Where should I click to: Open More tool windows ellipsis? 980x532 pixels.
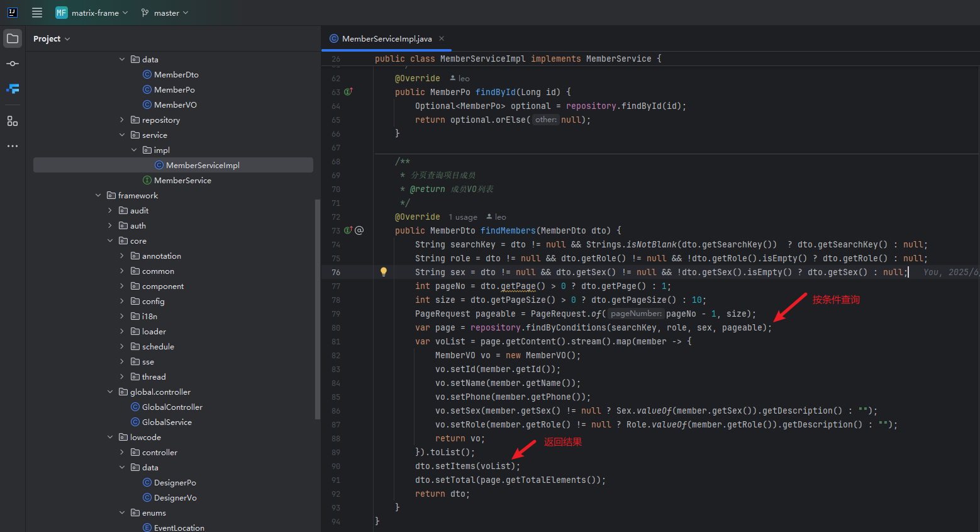(x=13, y=146)
